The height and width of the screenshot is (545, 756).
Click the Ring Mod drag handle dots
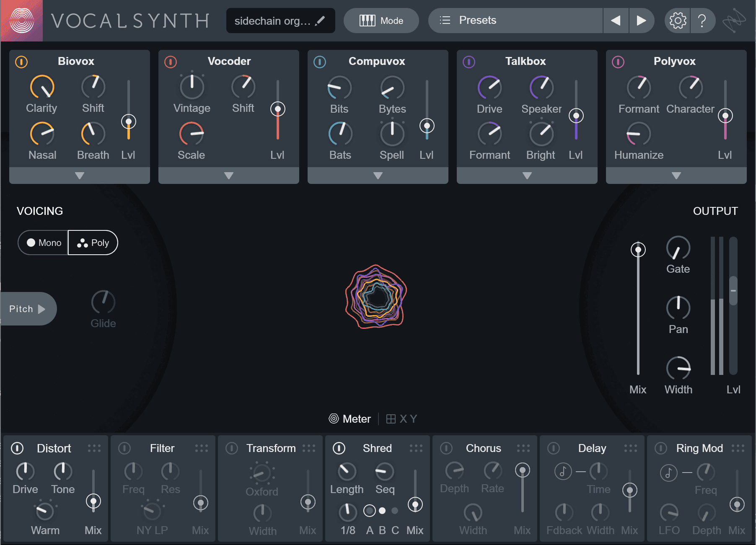[x=738, y=448]
